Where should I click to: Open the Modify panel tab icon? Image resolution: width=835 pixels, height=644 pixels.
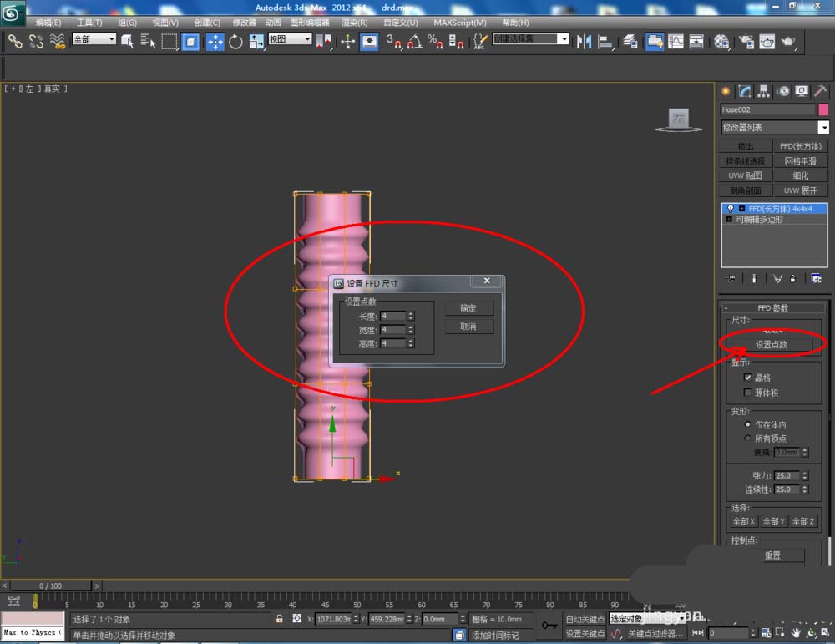click(x=744, y=91)
